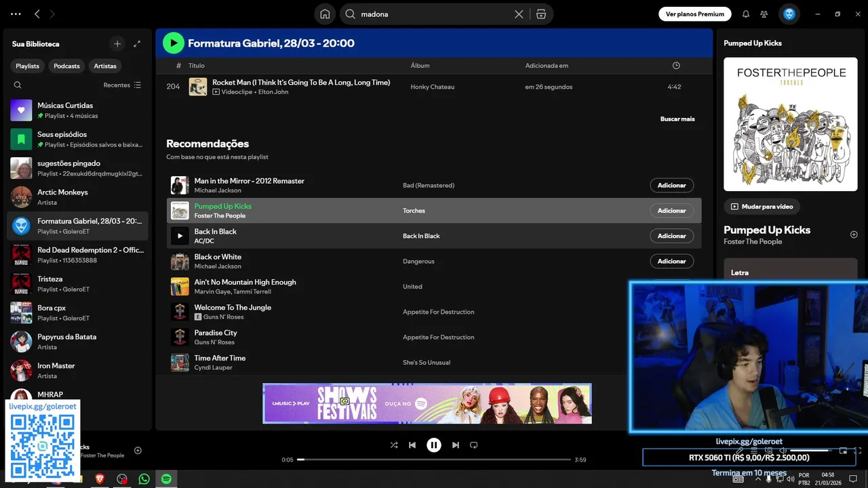Screen dimensions: 868x488
Task: Open the three-dot app menu
Action: tap(16, 14)
